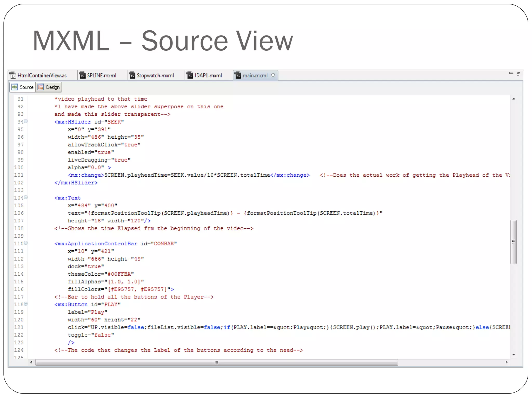Click the Stopwatch.mxml file icon

click(x=132, y=75)
